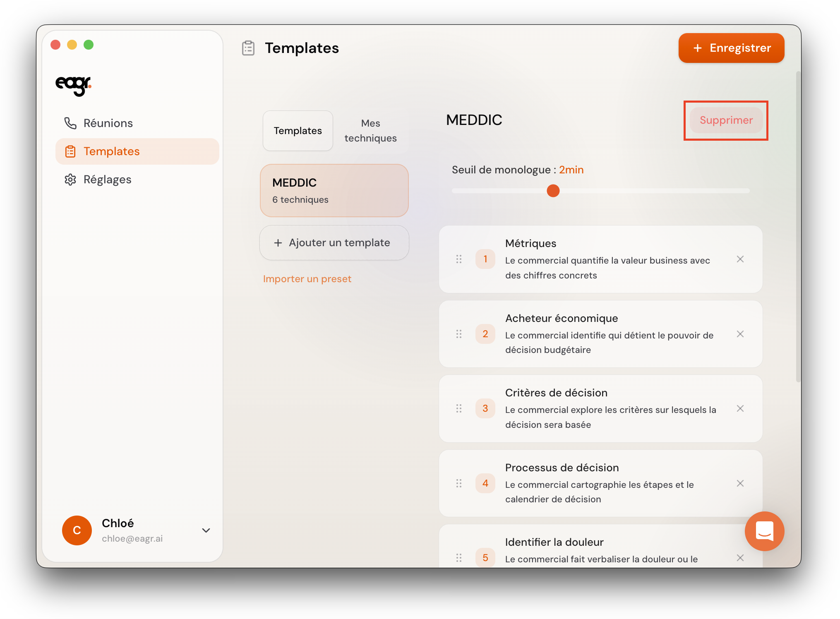Delete the Processus de décision technique

tap(740, 483)
